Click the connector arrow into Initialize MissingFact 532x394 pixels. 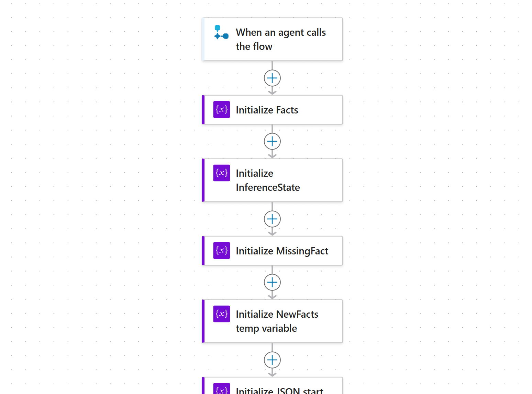click(272, 232)
